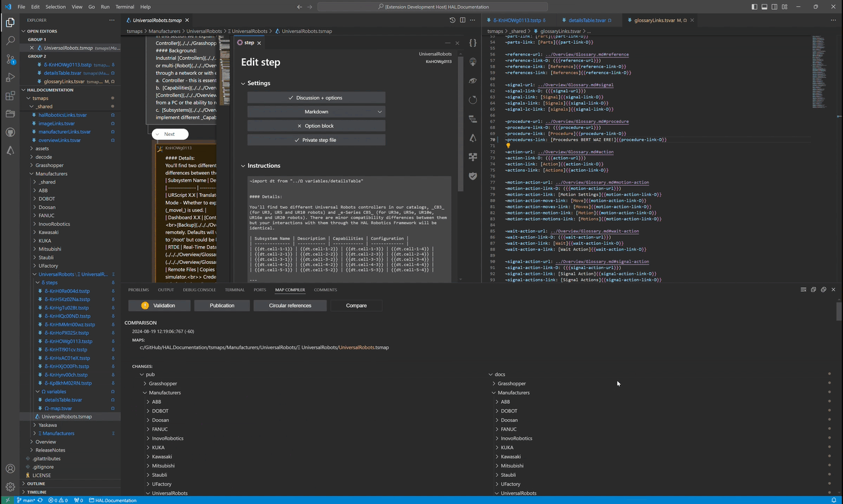Click inside the Instructions text editor
The height and width of the screenshot is (504, 843).
coord(348,229)
